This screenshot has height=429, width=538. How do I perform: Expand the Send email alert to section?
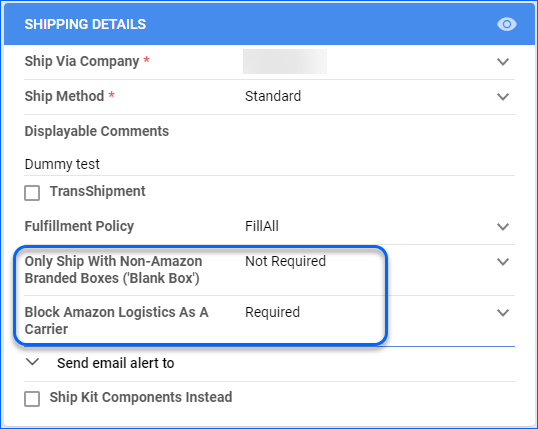coord(33,362)
